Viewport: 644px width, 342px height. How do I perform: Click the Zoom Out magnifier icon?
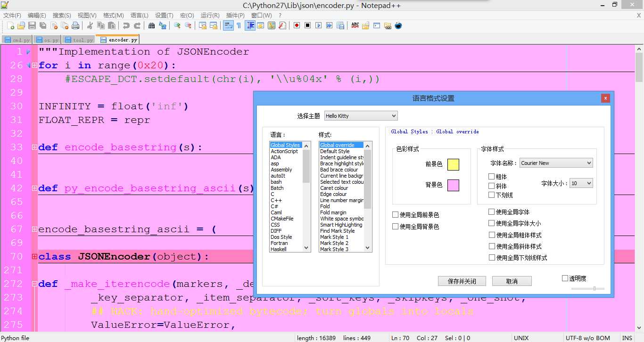(188, 26)
